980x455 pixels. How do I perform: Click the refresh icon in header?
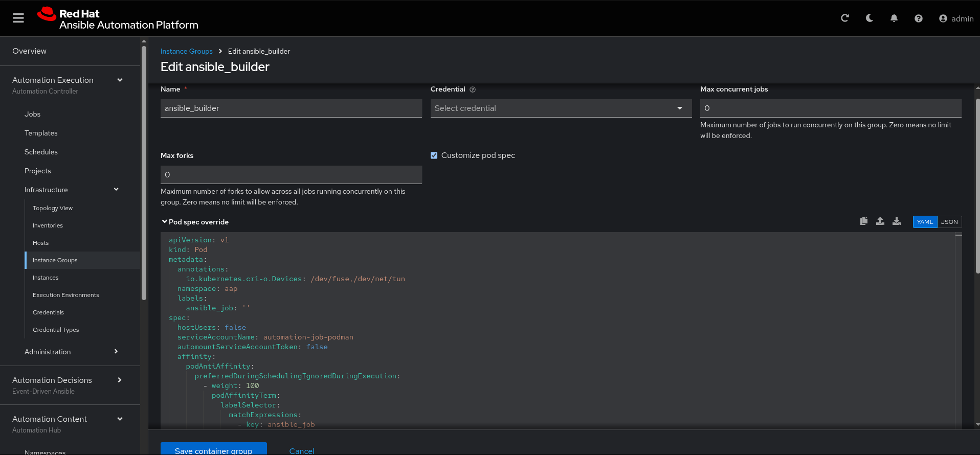click(x=845, y=18)
